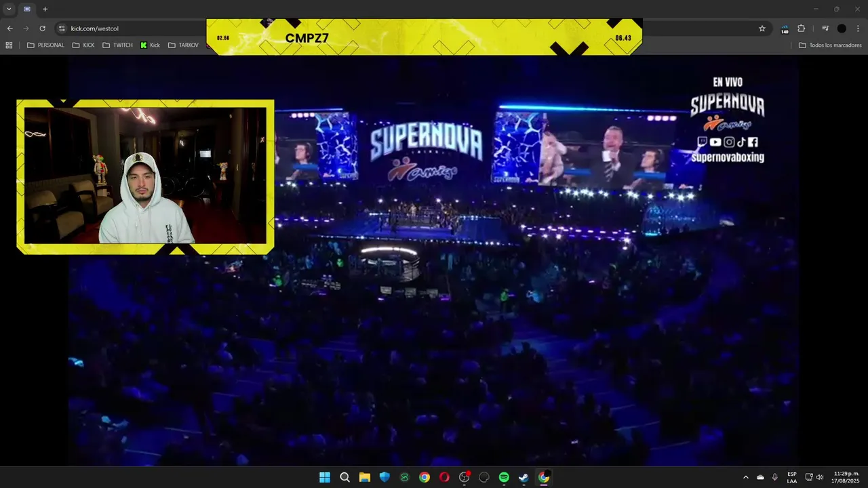Image resolution: width=868 pixels, height=488 pixels.
Task: Expand the TARKOV bookmarks folder
Action: tap(183, 45)
